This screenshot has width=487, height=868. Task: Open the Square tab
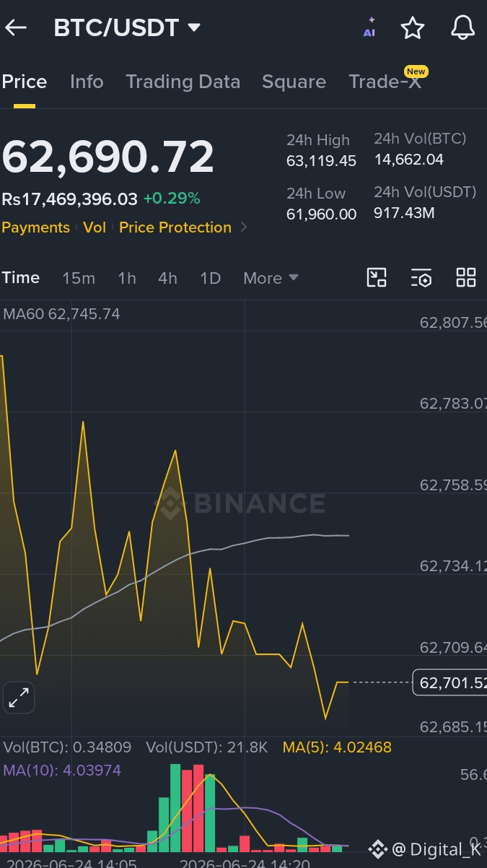pyautogui.click(x=294, y=82)
